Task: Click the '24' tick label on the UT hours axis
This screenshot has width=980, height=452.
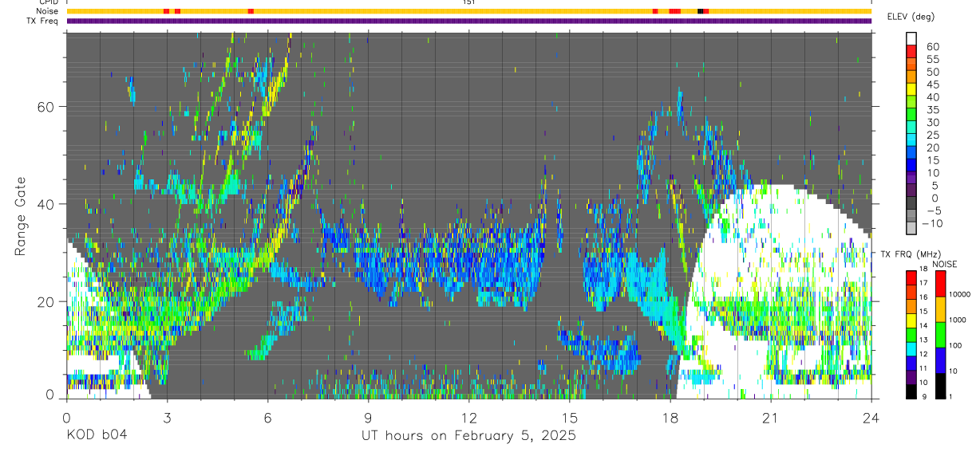Action: pyautogui.click(x=871, y=417)
